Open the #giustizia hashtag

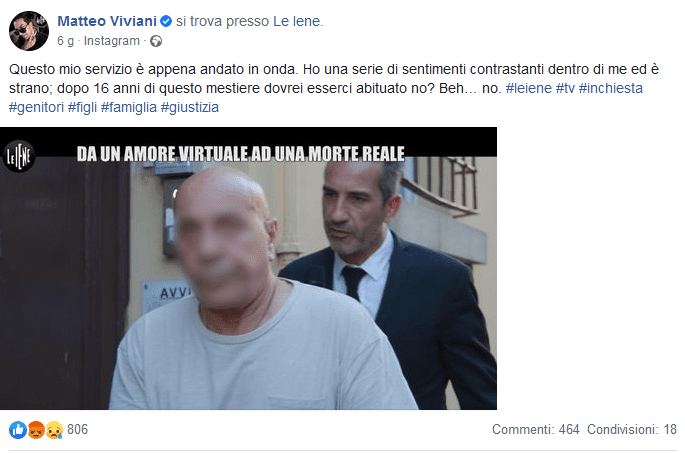click(190, 107)
